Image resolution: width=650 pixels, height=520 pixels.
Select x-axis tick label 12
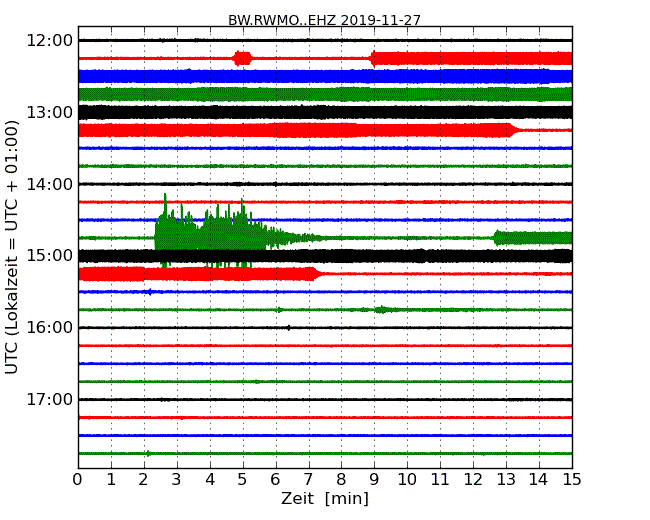(x=473, y=479)
